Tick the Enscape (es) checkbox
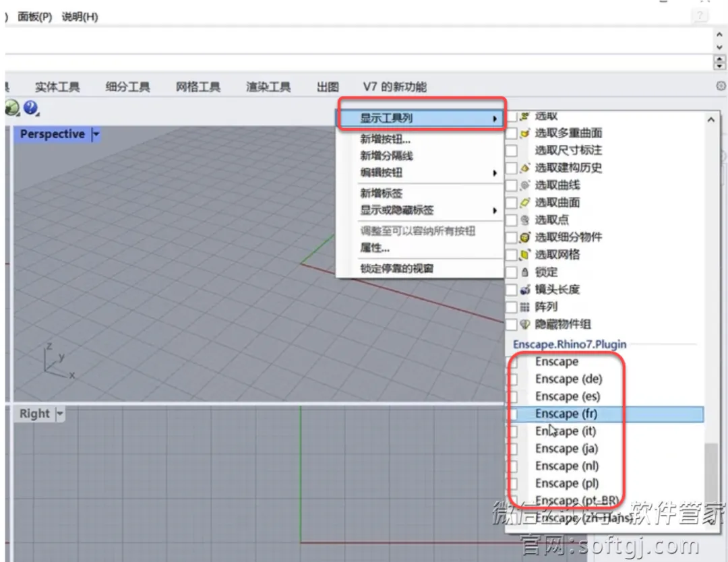Image resolution: width=728 pixels, height=562 pixels. click(513, 396)
